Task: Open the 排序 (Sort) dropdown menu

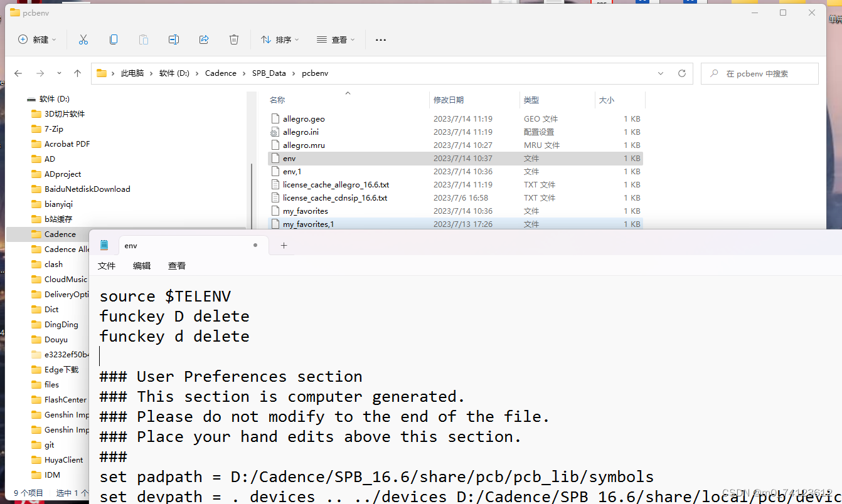Action: click(280, 39)
